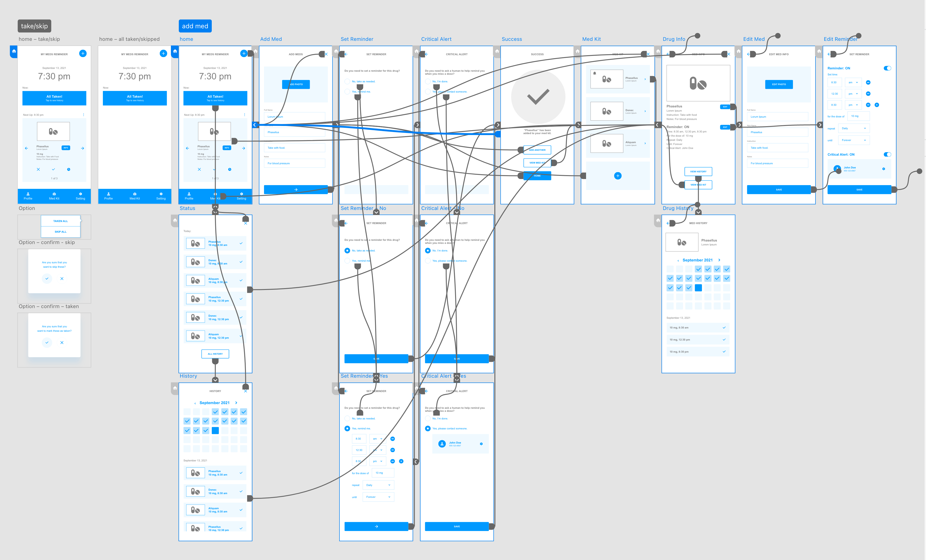Open repeat frequency dropdown in Set Reminder Yes
The width and height of the screenshot is (926, 560).
[378, 485]
